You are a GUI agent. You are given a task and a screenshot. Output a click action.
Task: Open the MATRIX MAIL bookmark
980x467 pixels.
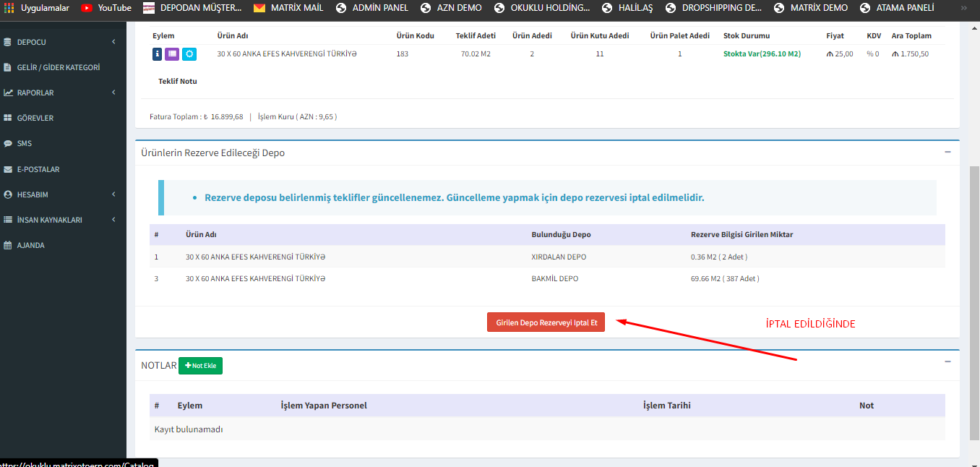[x=288, y=8]
